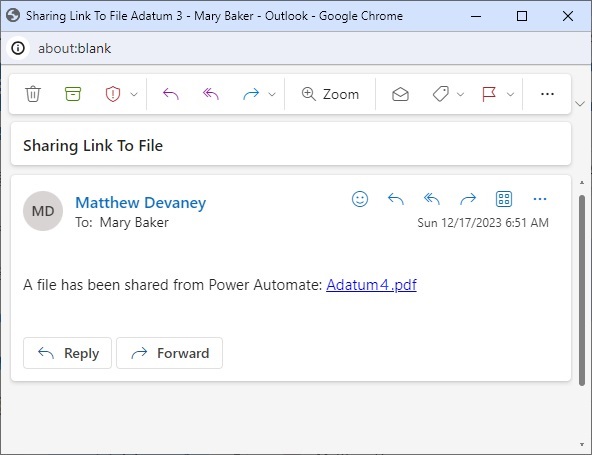592x455 pixels.
Task: Open the toolbar More options ellipsis menu
Action: pyautogui.click(x=547, y=94)
